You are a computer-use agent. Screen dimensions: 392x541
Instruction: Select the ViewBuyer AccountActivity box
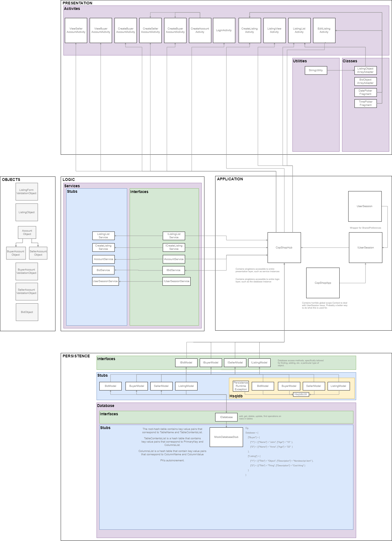pos(101,30)
